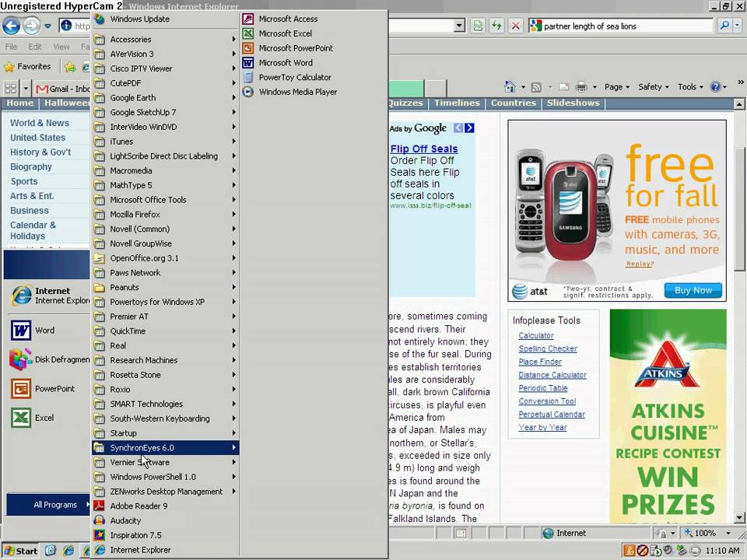Open the address bar dropdown arrow

point(459,26)
